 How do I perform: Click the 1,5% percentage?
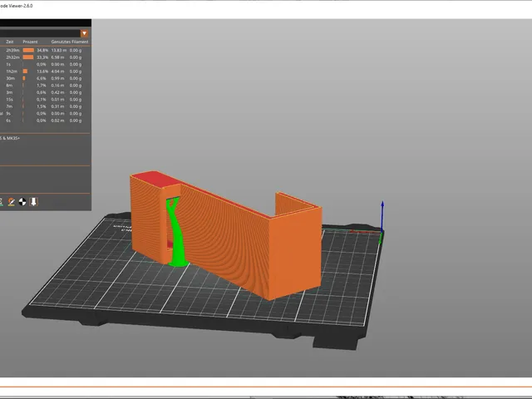42,106
